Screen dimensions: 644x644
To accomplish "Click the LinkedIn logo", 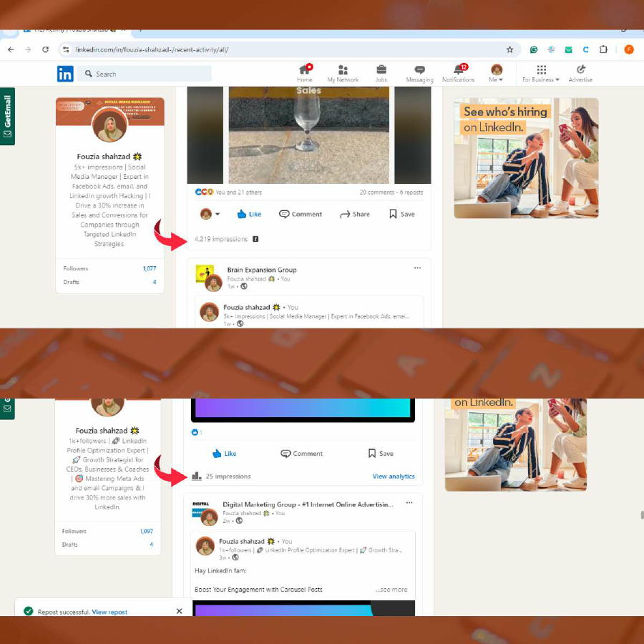I will (x=65, y=74).
